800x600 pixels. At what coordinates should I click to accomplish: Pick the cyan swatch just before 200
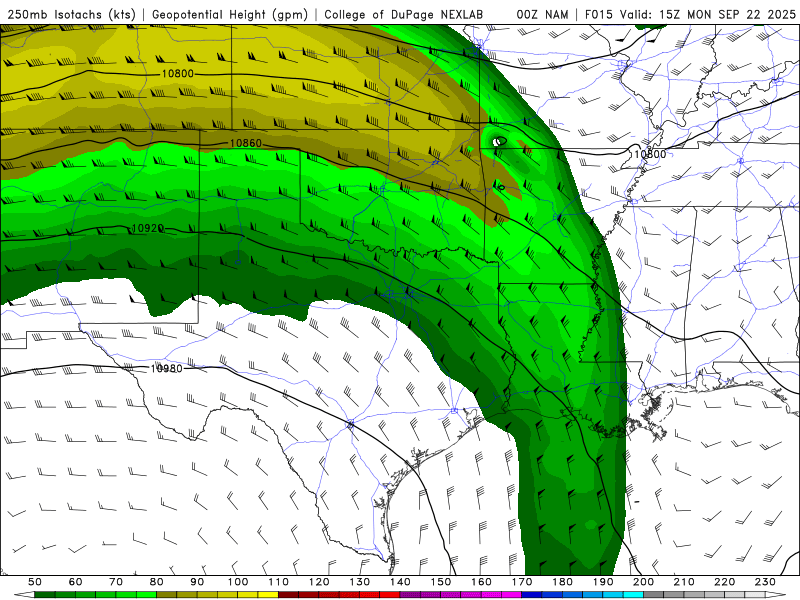pyautogui.click(x=633, y=595)
